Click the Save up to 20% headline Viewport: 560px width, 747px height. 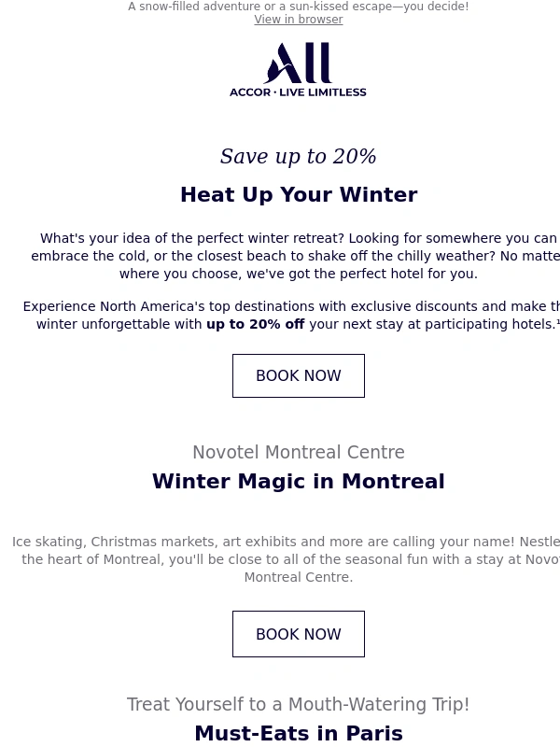299,157
